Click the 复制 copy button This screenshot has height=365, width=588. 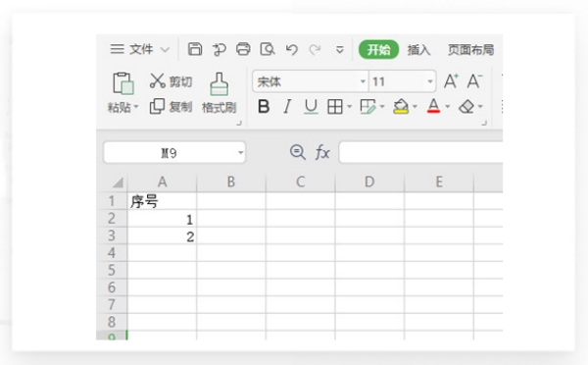point(171,107)
